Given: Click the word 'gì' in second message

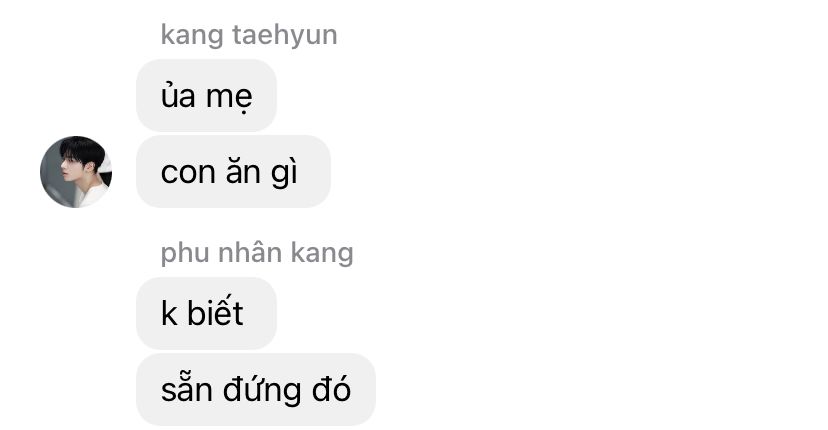Looking at the screenshot, I should click(285, 172).
